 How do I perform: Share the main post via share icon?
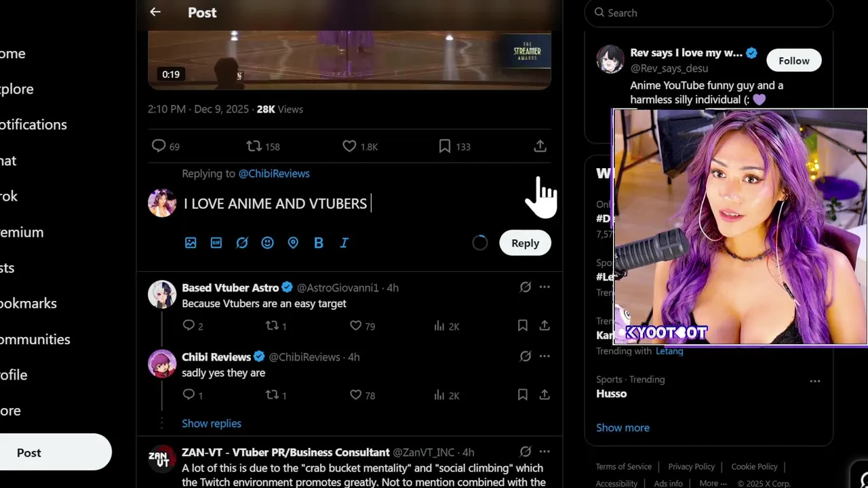pyautogui.click(x=540, y=146)
